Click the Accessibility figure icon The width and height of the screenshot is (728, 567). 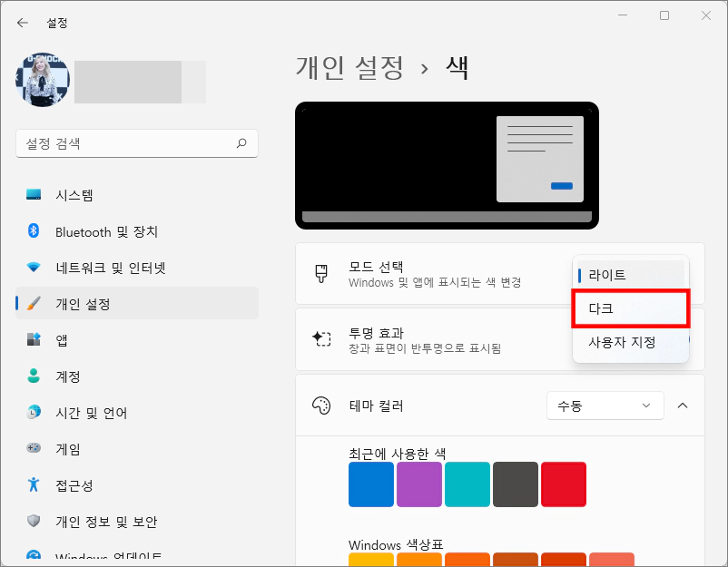click(34, 484)
